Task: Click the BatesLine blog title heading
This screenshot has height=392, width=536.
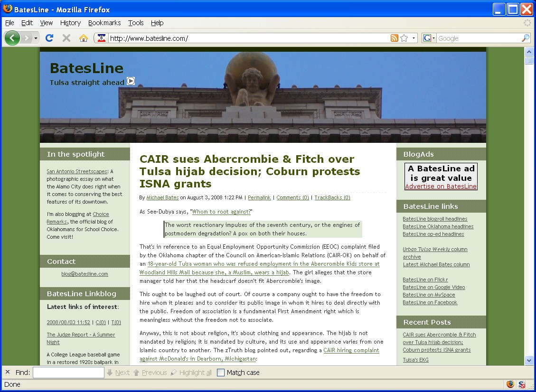Action: [86, 68]
